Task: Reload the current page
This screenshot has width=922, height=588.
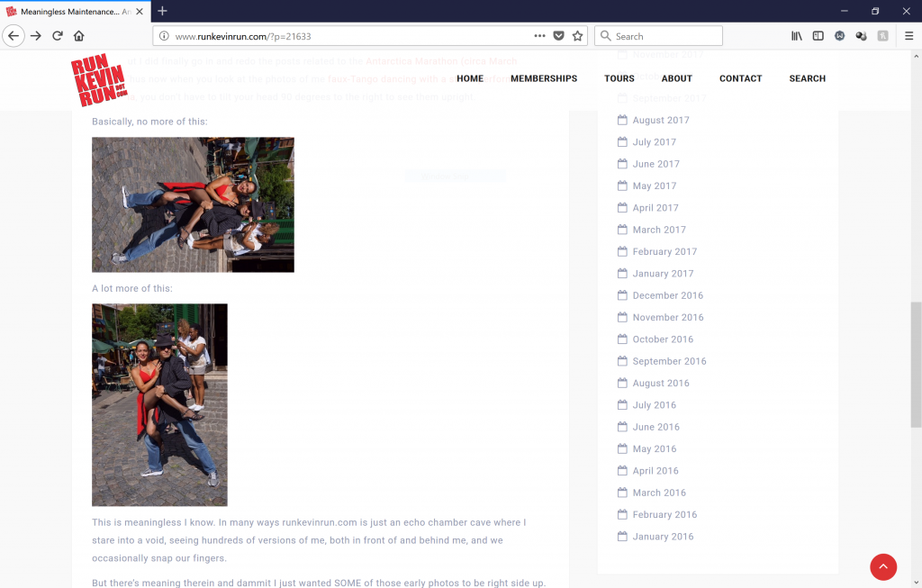Action: (57, 36)
